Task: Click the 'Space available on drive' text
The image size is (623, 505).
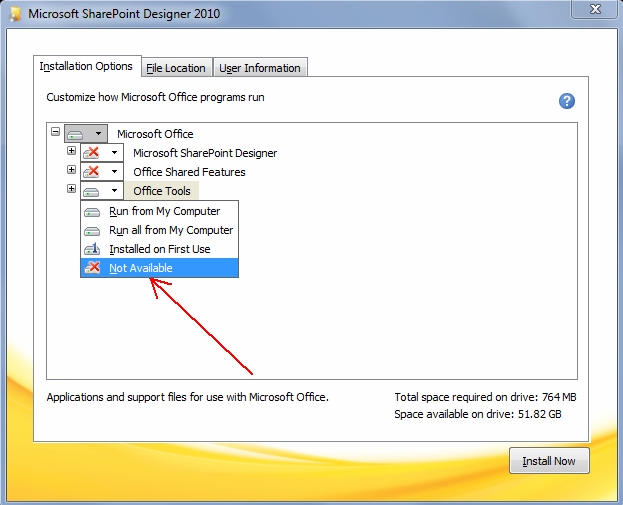Action: tap(478, 414)
